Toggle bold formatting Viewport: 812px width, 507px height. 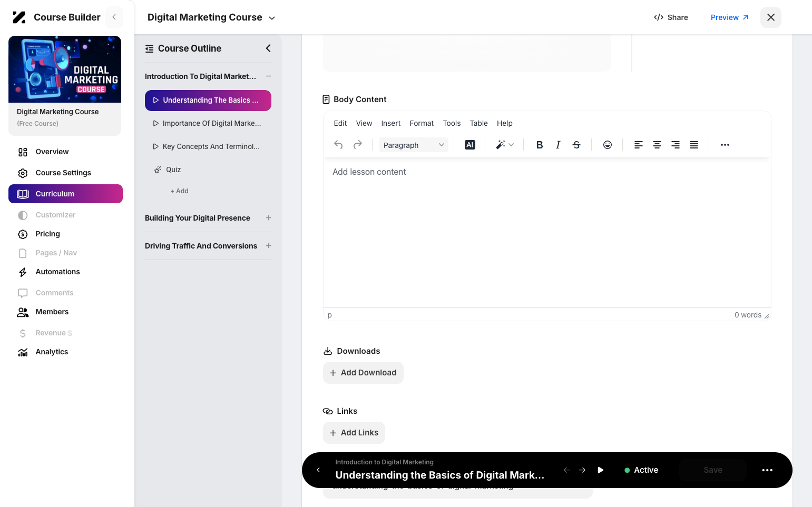point(540,145)
